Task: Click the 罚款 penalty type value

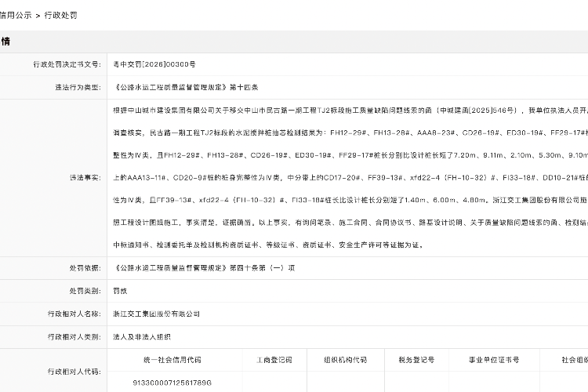Action: 122,291
